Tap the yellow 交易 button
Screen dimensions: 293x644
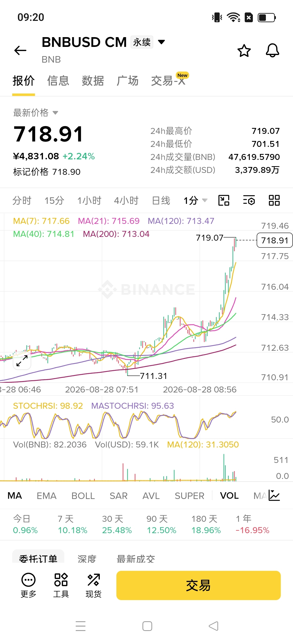[x=199, y=585]
